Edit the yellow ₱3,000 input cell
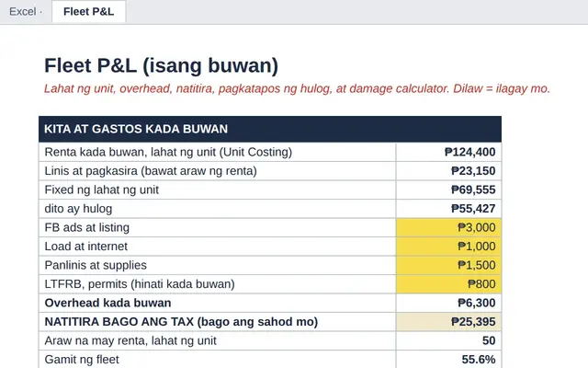The image size is (588, 368). click(449, 227)
